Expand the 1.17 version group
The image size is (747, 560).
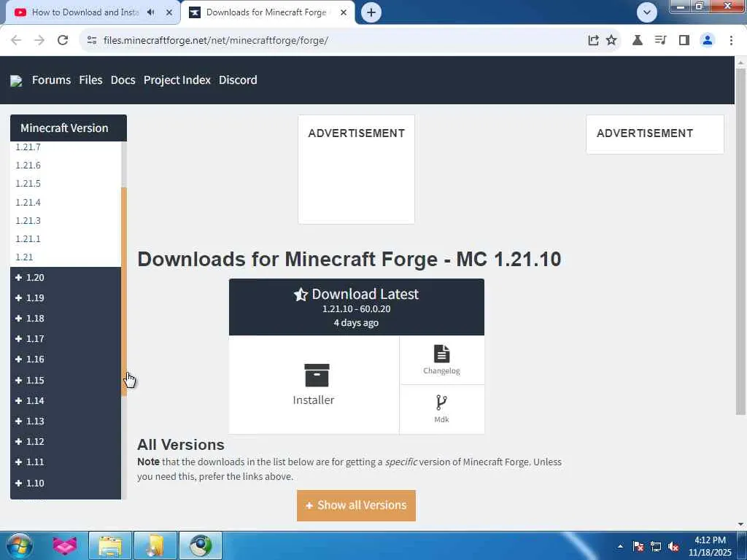[x=65, y=339]
